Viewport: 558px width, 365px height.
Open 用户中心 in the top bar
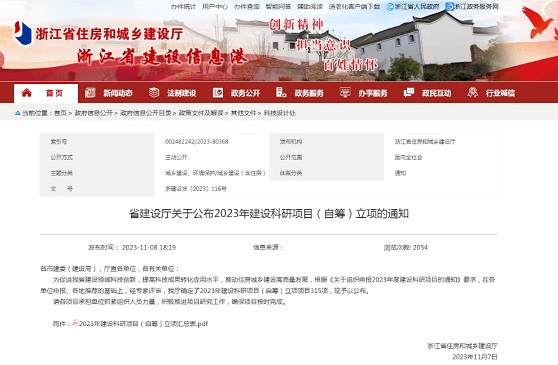pos(215,6)
